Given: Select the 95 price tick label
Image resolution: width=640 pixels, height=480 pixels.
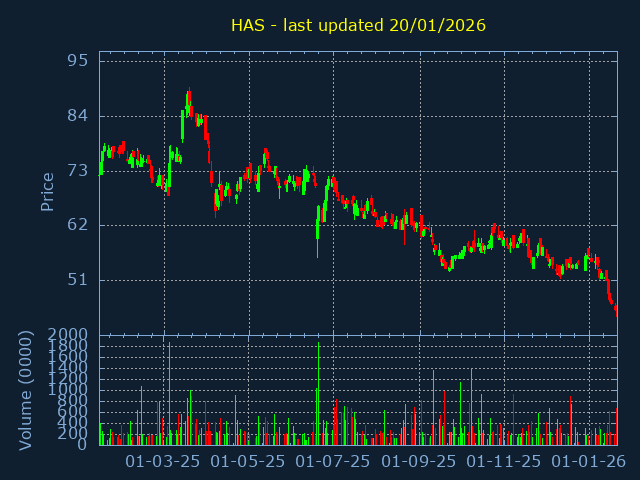Looking at the screenshot, I should pyautogui.click(x=77, y=61).
